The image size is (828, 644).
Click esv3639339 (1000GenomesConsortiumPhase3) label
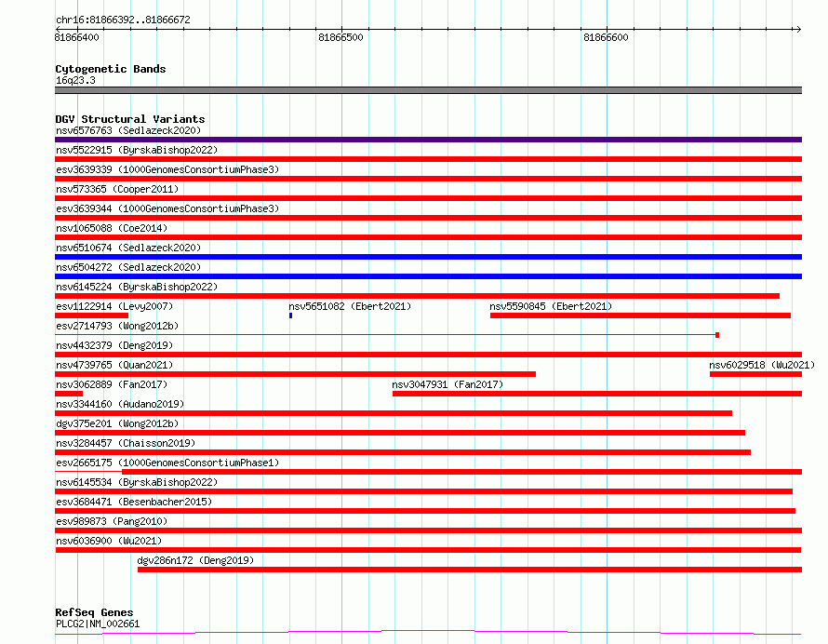click(167, 169)
